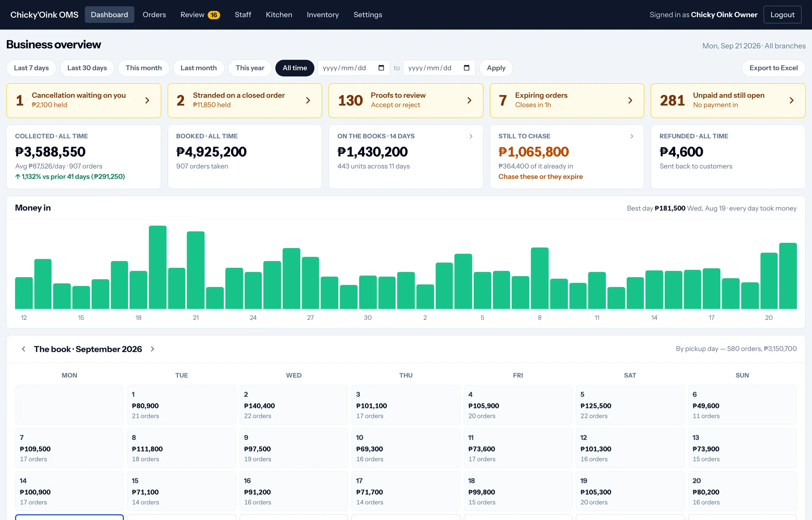Select September 14 cell with ₱100,900
The image size is (812, 520).
[x=69, y=491]
